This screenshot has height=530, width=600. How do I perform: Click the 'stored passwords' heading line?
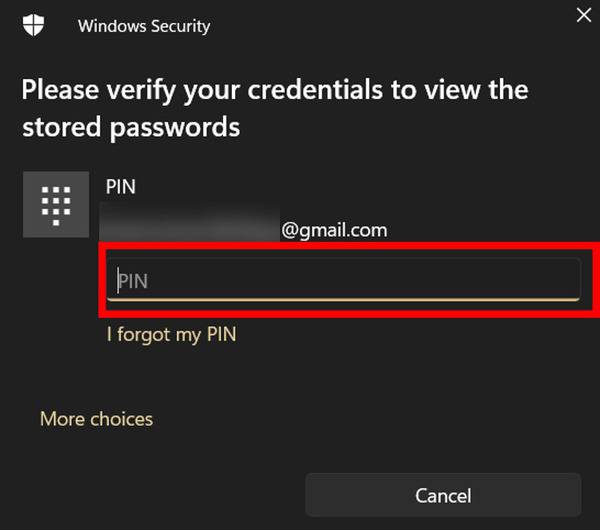[131, 128]
